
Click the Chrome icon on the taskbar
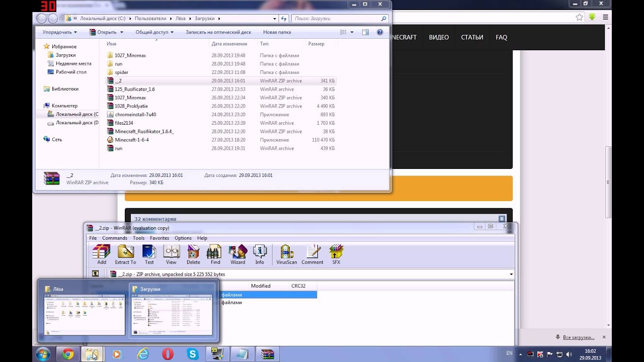coord(68,354)
